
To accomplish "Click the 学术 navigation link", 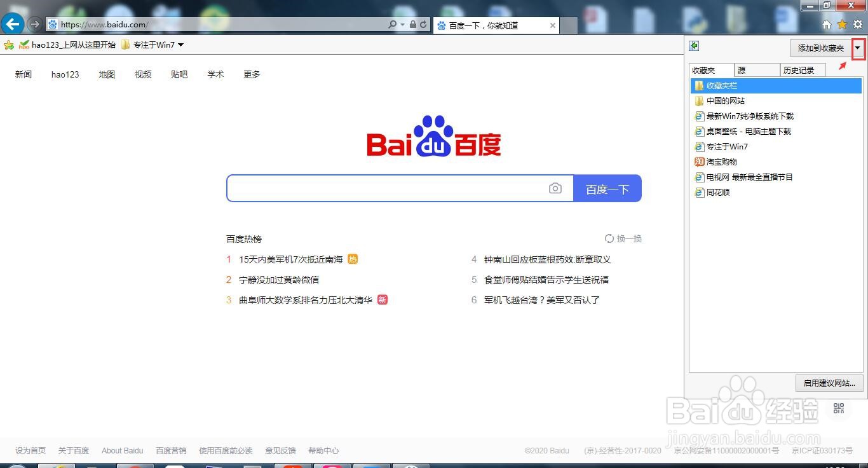I will 215,74.
